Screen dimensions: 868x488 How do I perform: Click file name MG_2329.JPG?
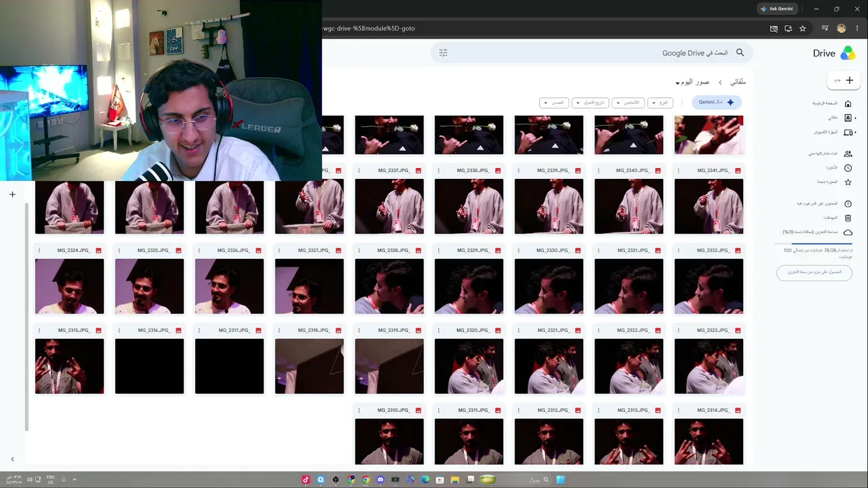point(474,251)
